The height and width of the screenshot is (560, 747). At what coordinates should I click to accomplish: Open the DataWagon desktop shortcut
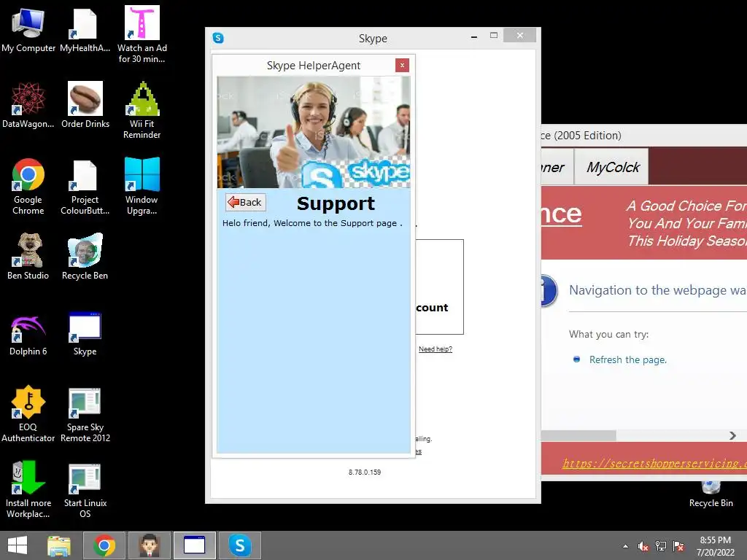tap(28, 105)
